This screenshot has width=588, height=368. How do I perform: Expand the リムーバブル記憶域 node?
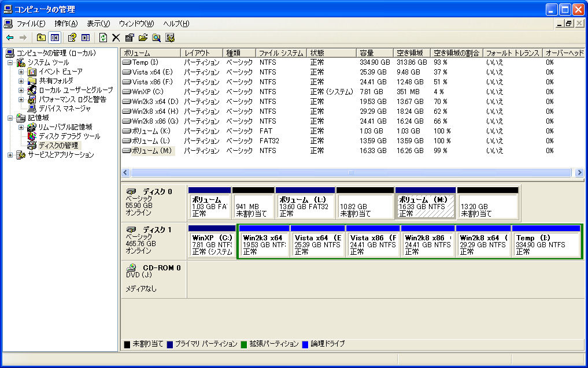21,128
